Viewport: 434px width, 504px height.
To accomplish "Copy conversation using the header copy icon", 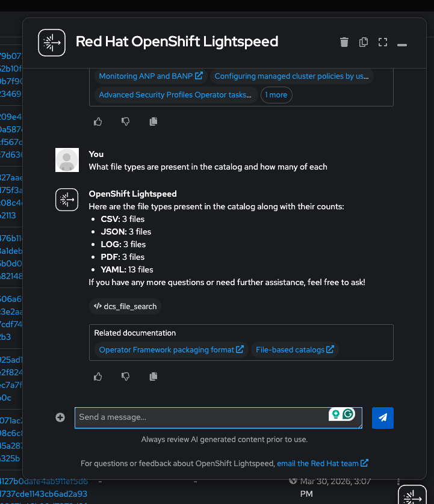I will click(x=363, y=42).
